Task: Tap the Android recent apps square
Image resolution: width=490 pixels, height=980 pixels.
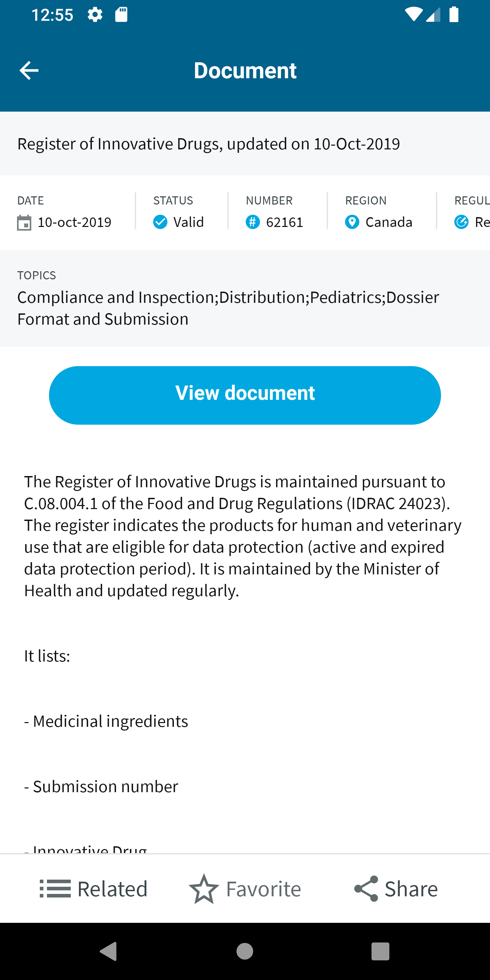Action: [380, 951]
